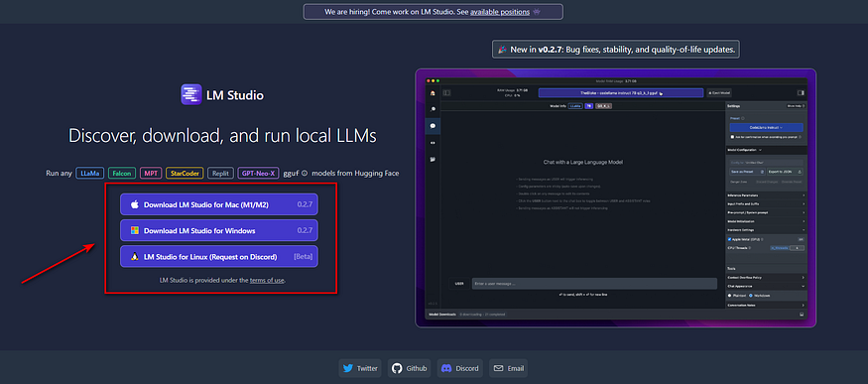Screen dimensions: 868x384
Task: Open Home icon in app preview sidebar
Action: [x=433, y=93]
